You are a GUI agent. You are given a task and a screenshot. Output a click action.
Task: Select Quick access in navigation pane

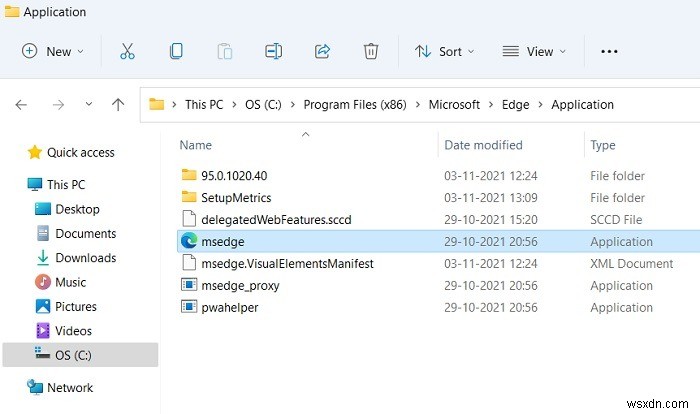pos(80,153)
